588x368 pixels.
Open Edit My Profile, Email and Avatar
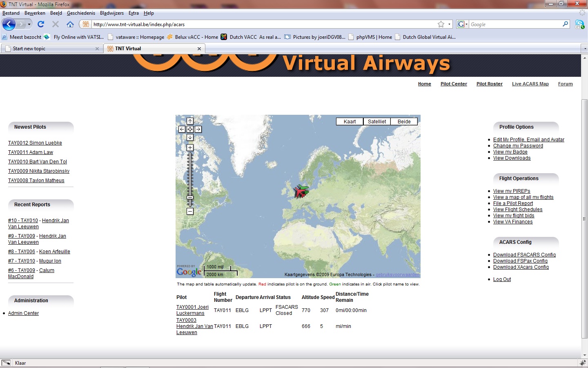click(x=529, y=140)
